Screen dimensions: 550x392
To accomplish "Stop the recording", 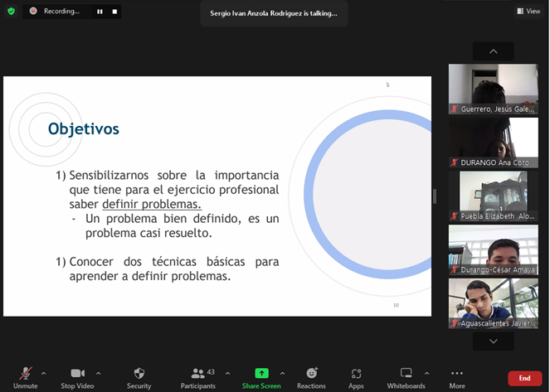I will coord(114,12).
